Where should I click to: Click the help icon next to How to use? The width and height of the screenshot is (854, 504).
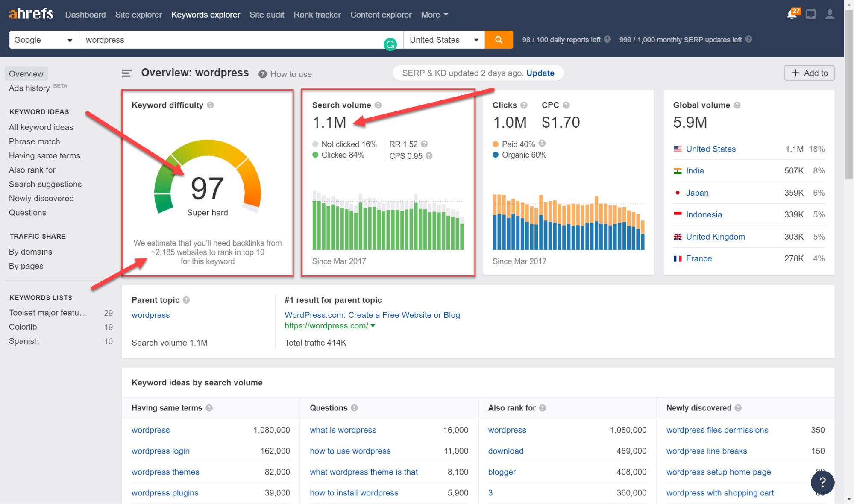263,74
